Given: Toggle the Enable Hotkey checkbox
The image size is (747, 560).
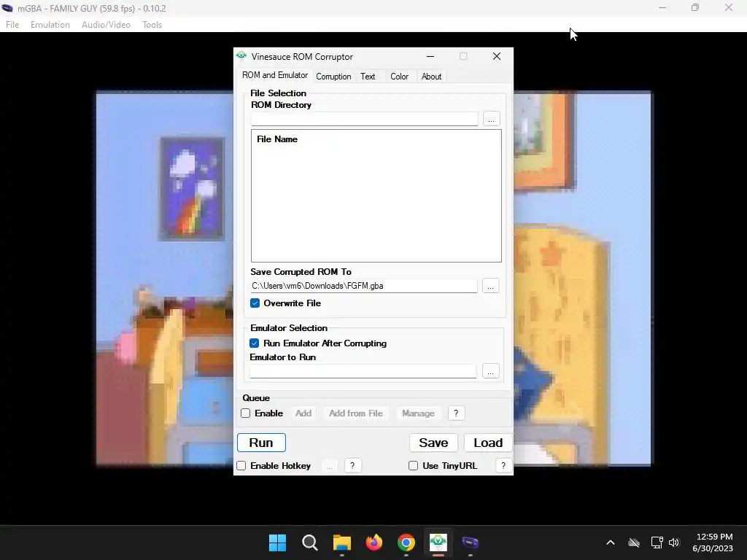Looking at the screenshot, I should tap(241, 466).
